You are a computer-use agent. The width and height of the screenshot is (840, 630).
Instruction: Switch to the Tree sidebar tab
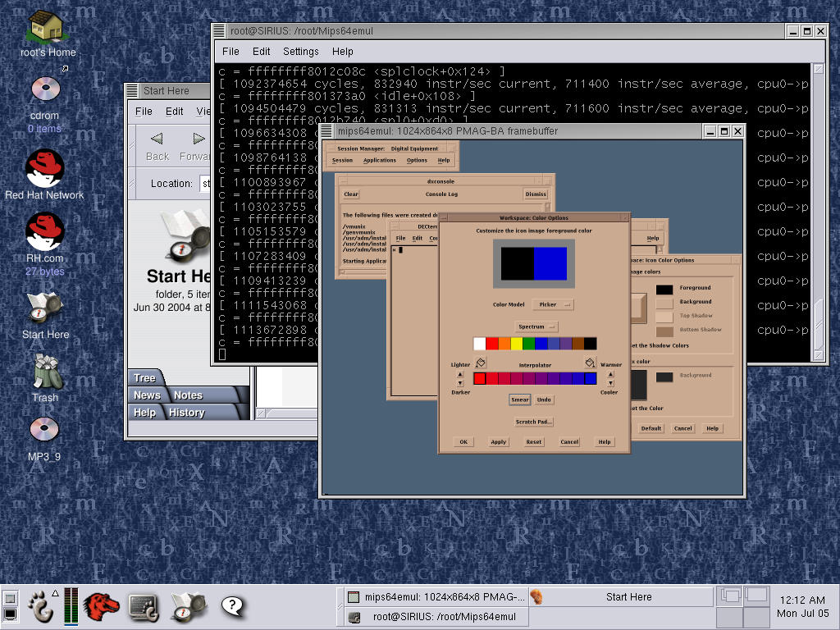tap(145, 378)
